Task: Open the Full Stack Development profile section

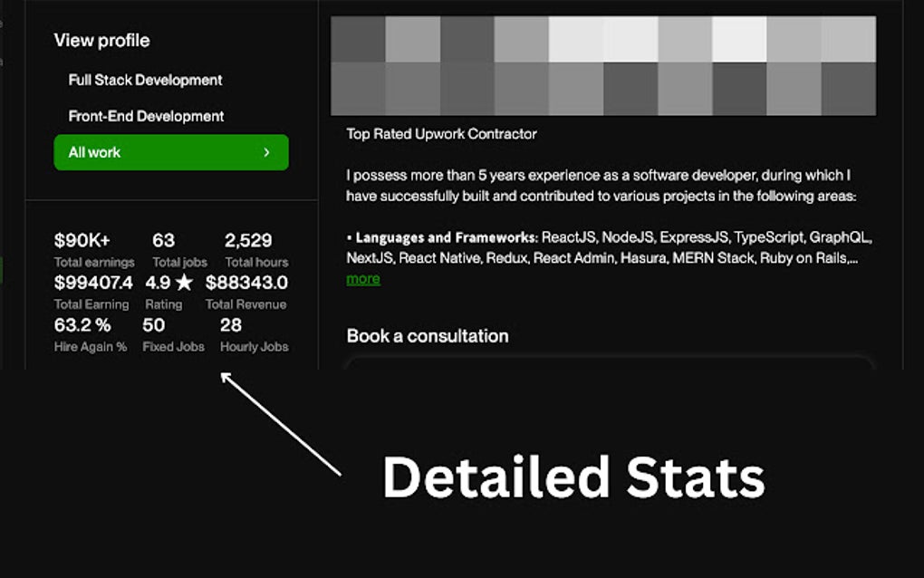Action: tap(144, 80)
